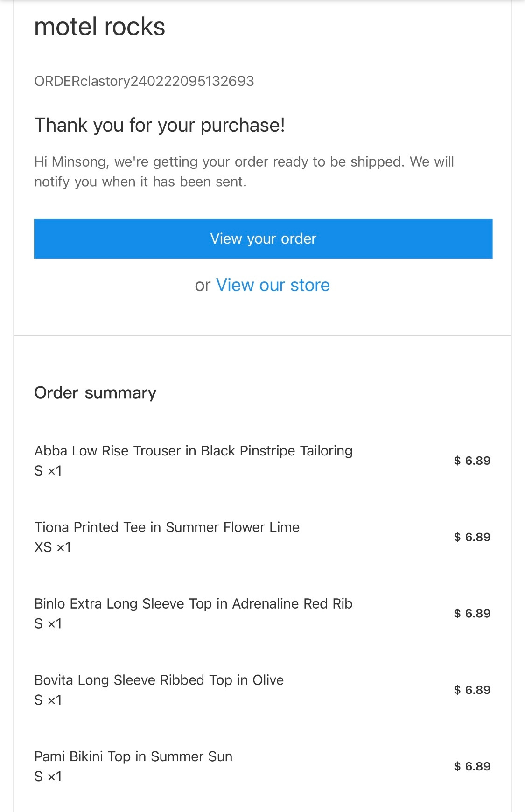
Task: Click the Tiona Printed Tee price
Action: point(472,537)
